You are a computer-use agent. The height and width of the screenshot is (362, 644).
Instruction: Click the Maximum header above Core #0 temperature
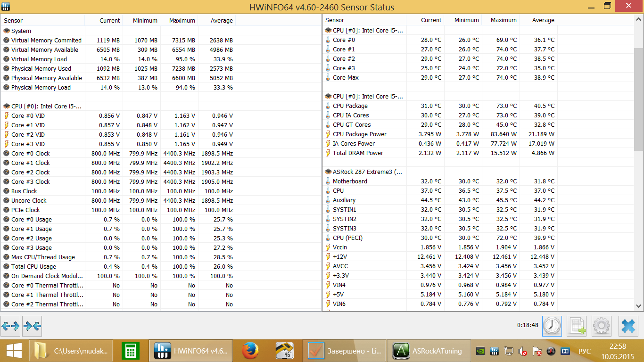click(x=501, y=20)
